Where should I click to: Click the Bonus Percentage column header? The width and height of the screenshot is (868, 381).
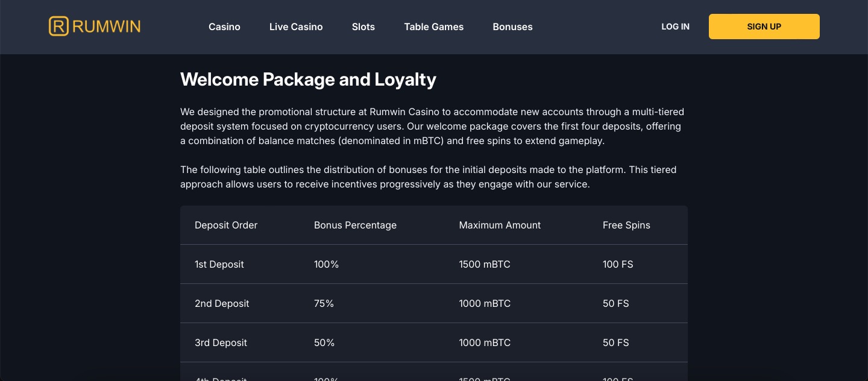click(x=355, y=225)
